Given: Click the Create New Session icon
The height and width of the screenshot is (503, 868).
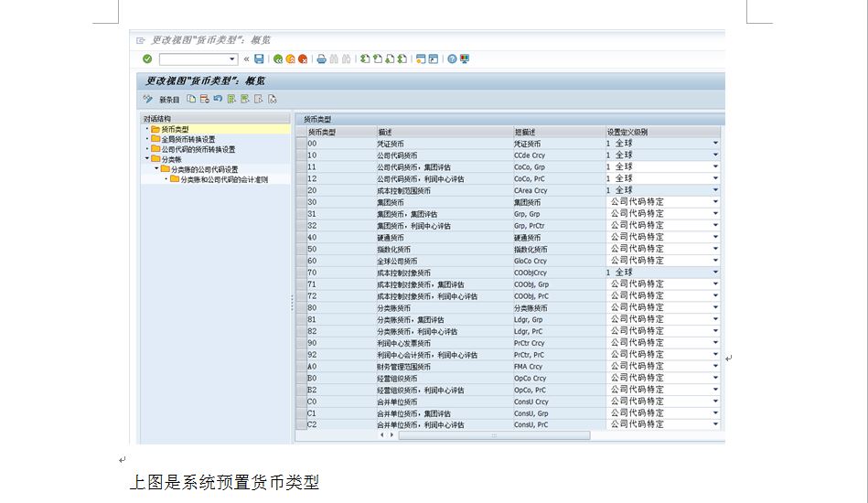Looking at the screenshot, I should tap(421, 59).
